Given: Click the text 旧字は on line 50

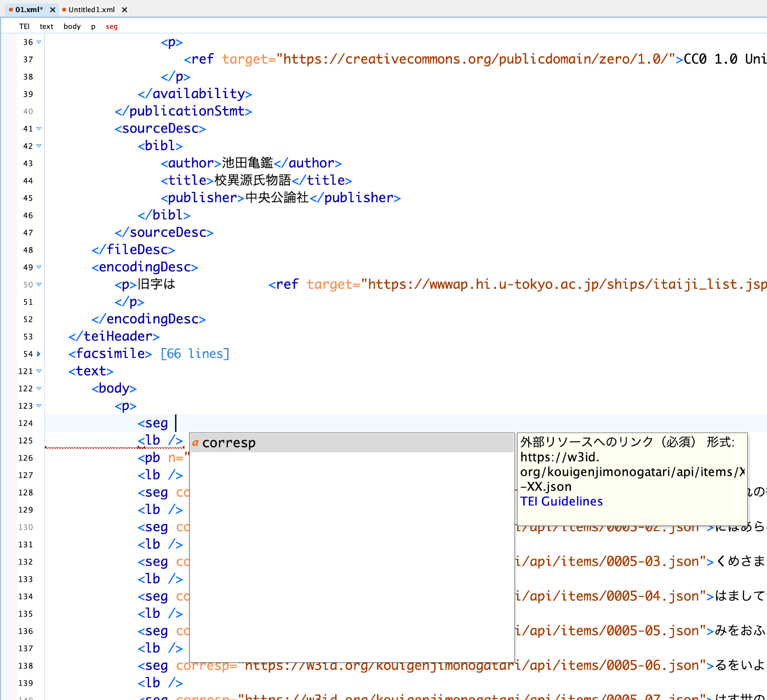Looking at the screenshot, I should 156,284.
